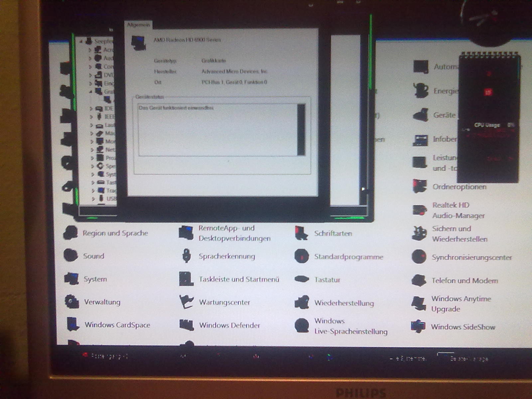This screenshot has height=399, width=532.
Task: Expand the IDE node in device tree
Action: tap(91, 108)
